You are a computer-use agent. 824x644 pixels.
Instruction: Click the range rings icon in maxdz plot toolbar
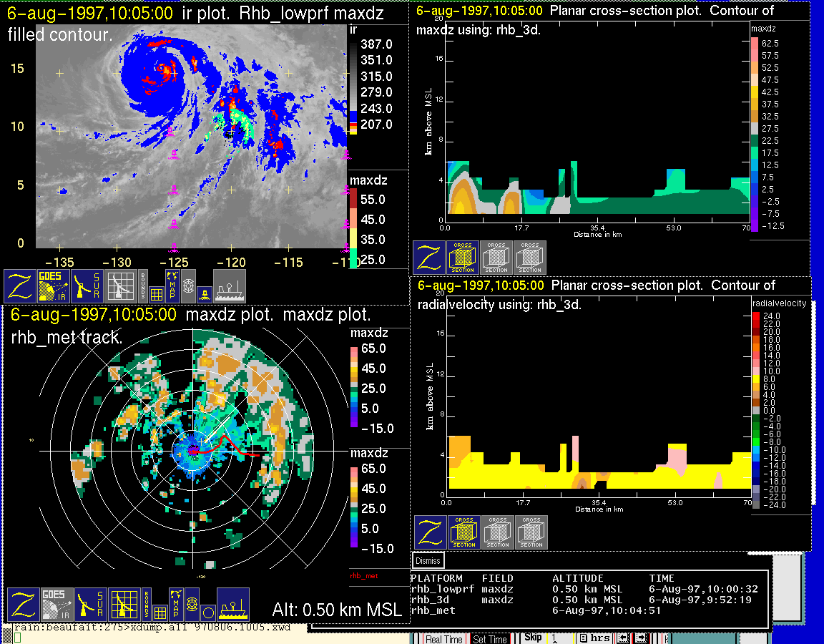tap(191, 605)
